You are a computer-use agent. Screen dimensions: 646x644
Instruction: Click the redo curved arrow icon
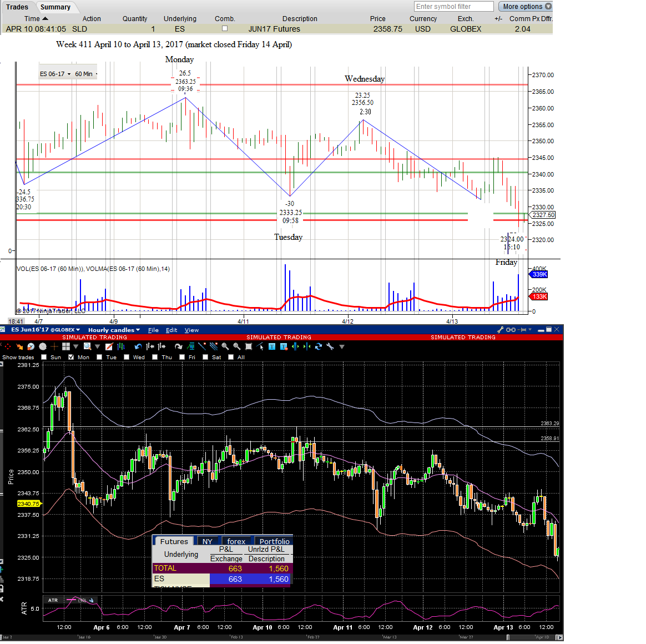178,346
